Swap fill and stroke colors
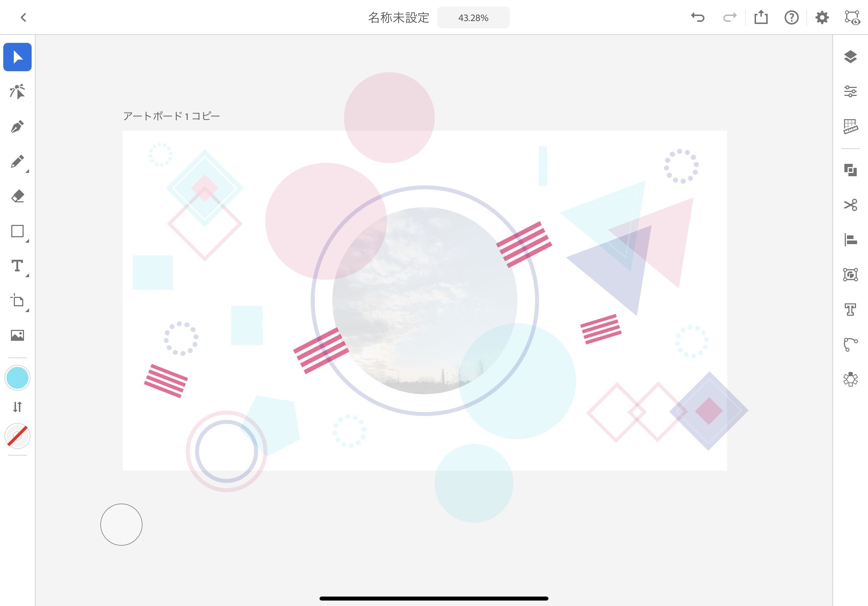The width and height of the screenshot is (868, 606). (17, 407)
